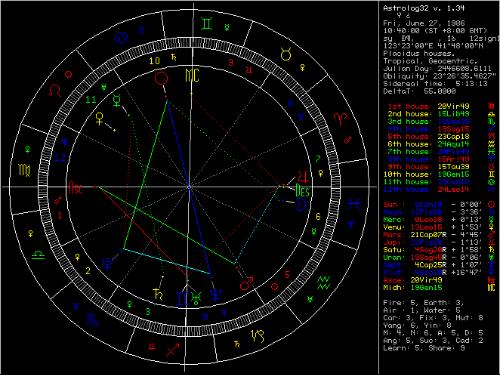The width and height of the screenshot is (500, 375).
Task: Click the blue Cancer sign glyph on the wheel
Action: click(x=121, y=38)
